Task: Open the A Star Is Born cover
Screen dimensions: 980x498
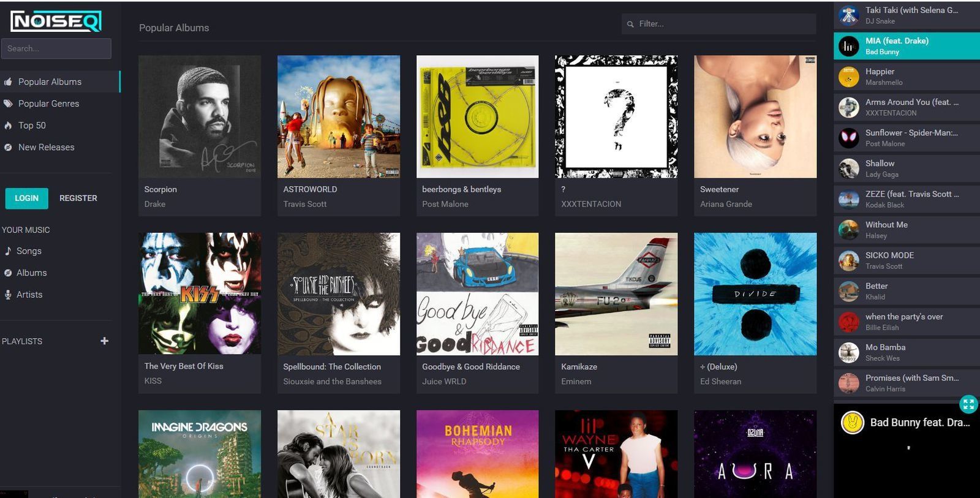Action: (339, 454)
